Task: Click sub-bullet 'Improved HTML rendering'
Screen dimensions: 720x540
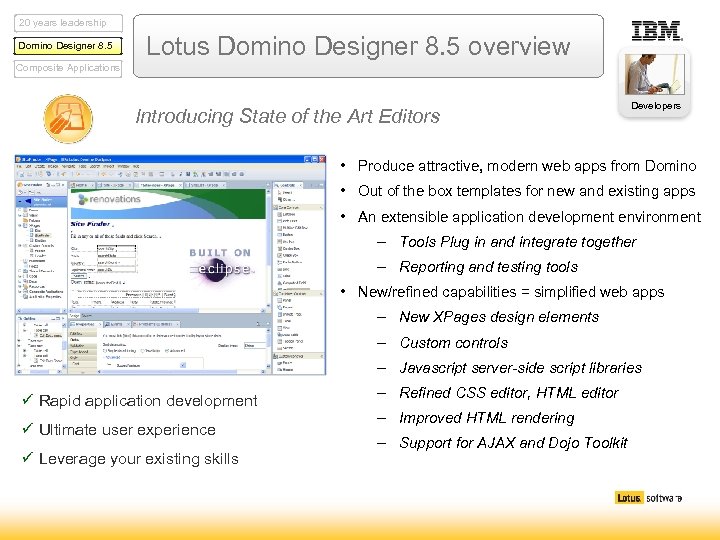Action: pyautogui.click(x=487, y=418)
